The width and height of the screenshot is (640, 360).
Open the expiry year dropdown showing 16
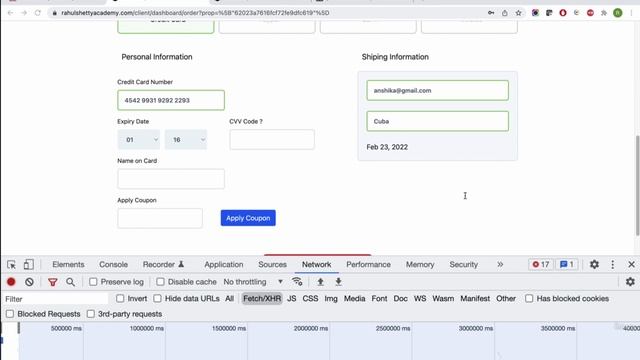click(186, 140)
